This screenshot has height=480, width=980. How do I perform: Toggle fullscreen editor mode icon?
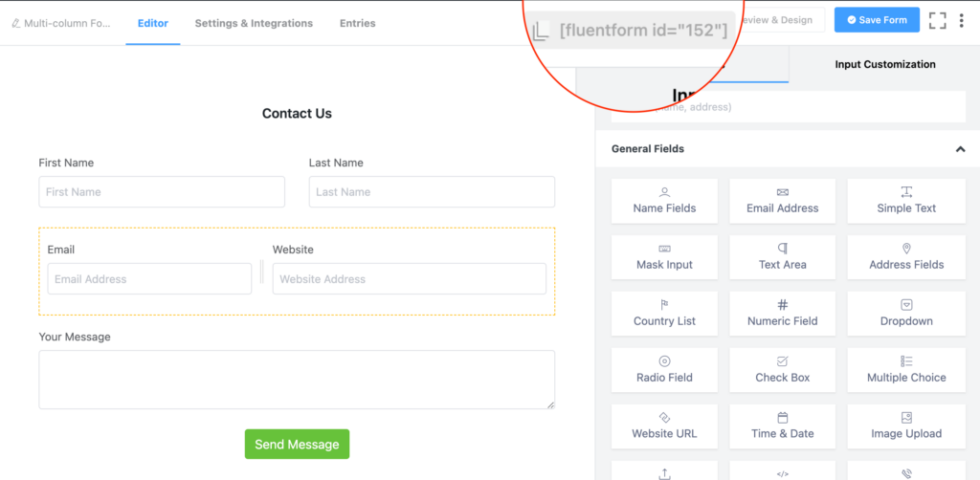pyautogui.click(x=938, y=20)
